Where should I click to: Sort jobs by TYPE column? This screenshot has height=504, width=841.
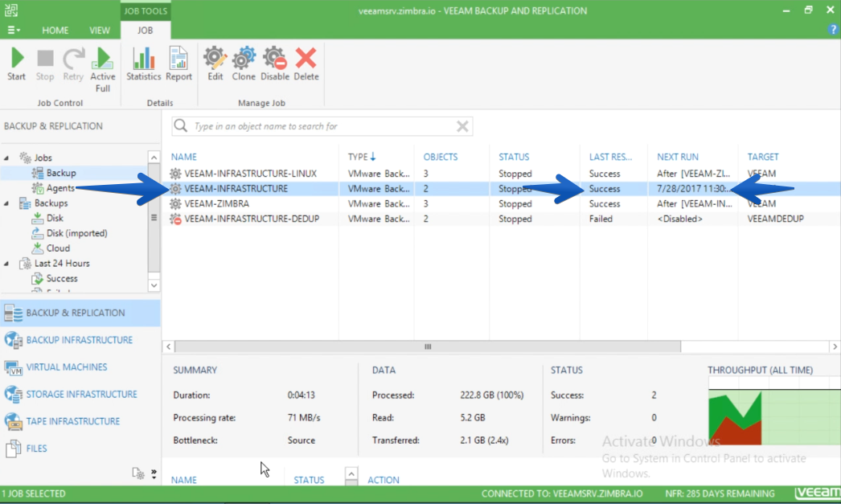click(362, 157)
